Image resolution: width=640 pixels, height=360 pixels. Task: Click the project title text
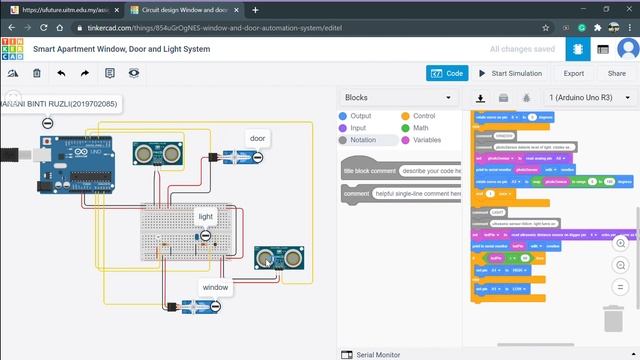122,49
